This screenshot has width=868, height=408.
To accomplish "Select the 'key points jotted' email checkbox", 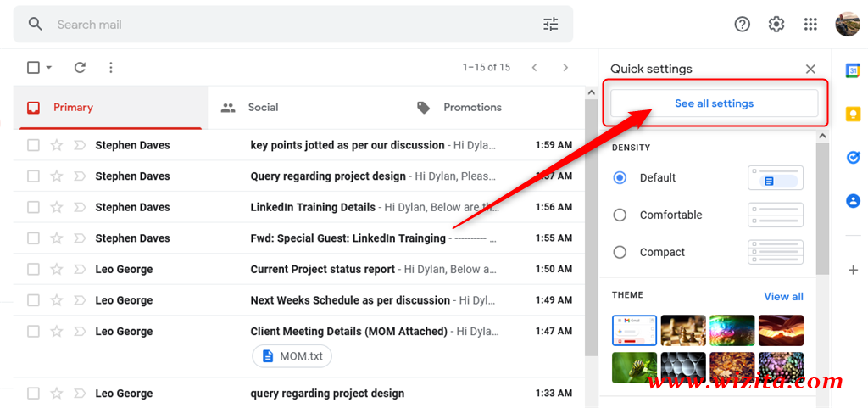I will (x=33, y=145).
